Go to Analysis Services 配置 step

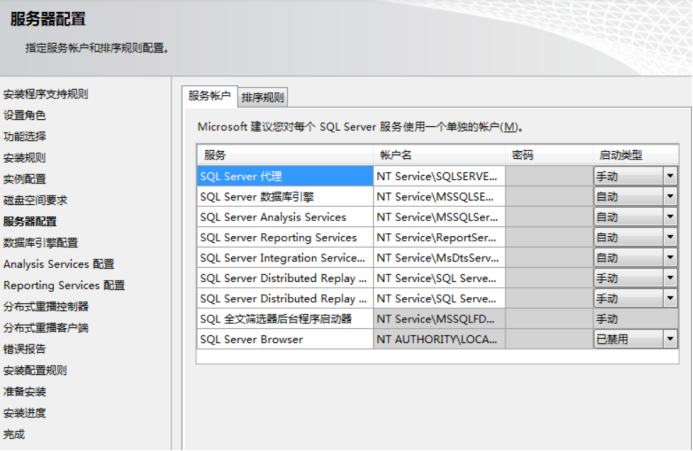coord(58,264)
